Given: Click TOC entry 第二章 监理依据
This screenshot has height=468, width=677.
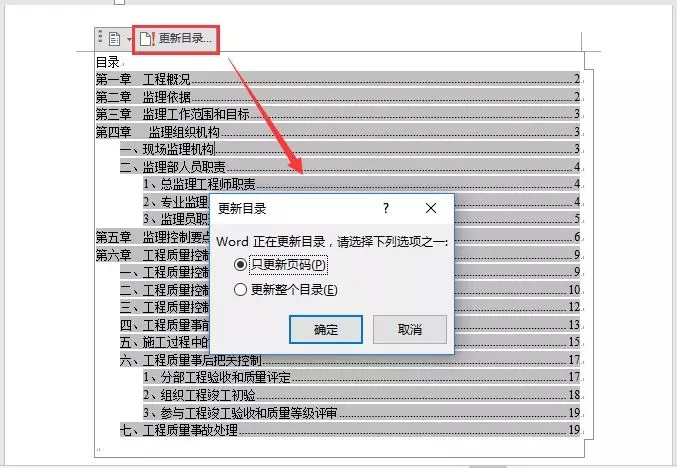Looking at the screenshot, I should (338, 97).
